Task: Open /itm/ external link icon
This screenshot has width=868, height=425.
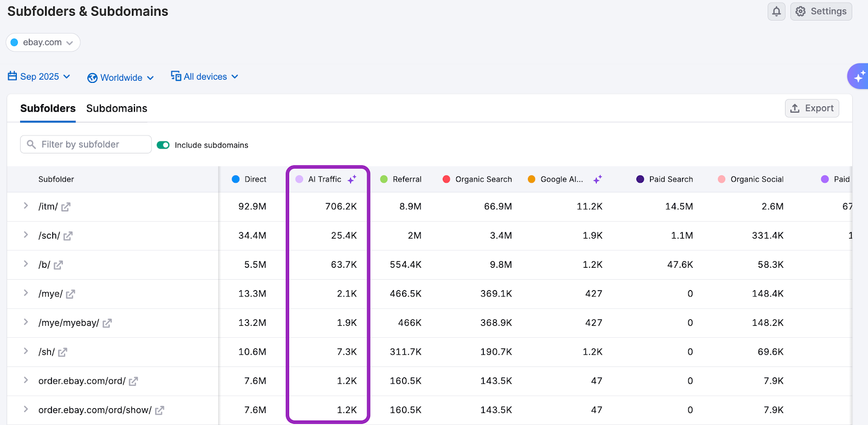Action: 66,207
